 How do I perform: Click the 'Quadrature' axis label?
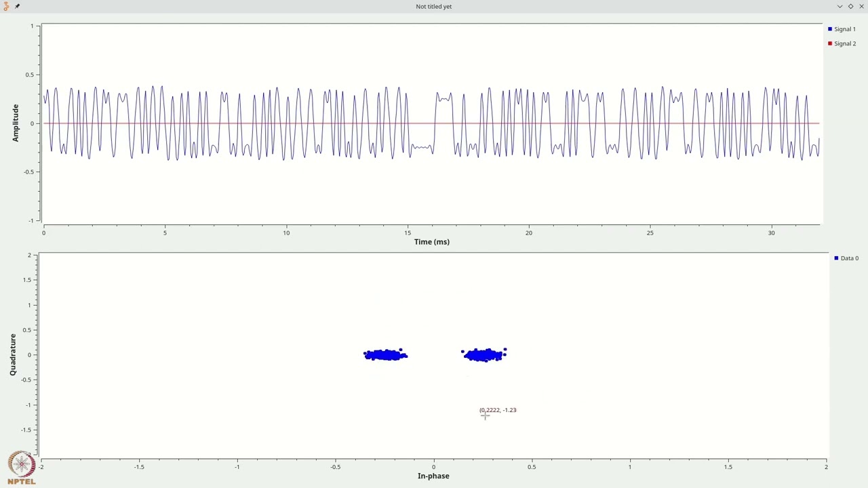[x=13, y=354]
